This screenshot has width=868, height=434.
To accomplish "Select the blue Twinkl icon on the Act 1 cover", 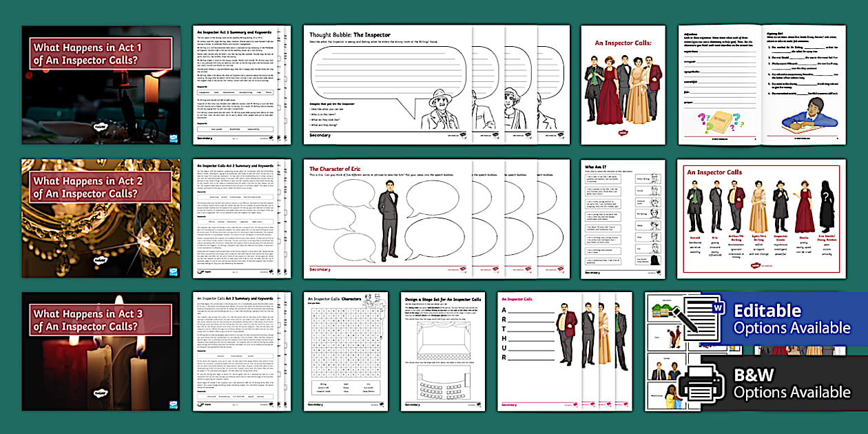I will [173, 137].
